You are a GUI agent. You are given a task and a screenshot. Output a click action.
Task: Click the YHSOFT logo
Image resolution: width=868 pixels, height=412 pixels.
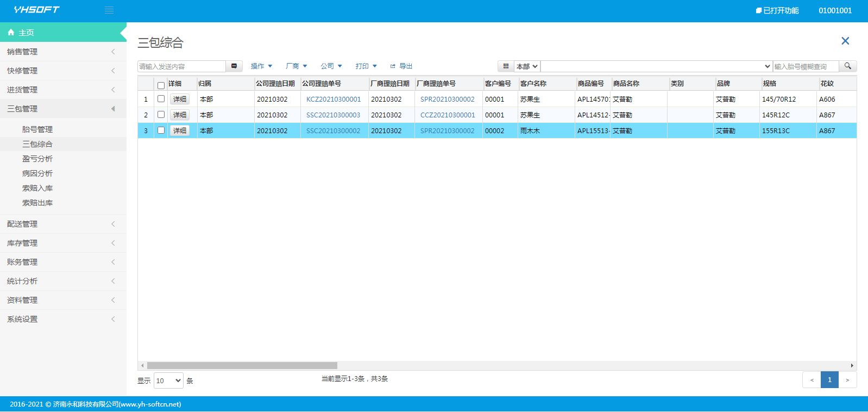pos(36,10)
